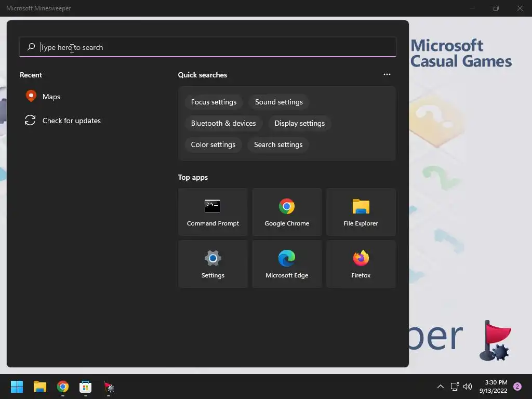Select Sound settings quick search
Viewport: 532px width, 399px height.
(279, 102)
